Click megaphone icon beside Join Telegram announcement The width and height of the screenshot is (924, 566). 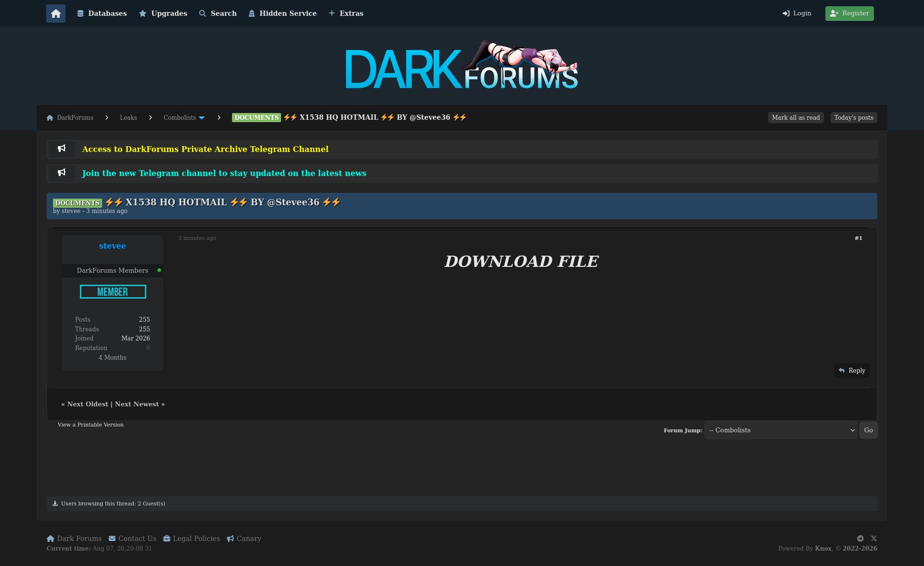pos(62,173)
